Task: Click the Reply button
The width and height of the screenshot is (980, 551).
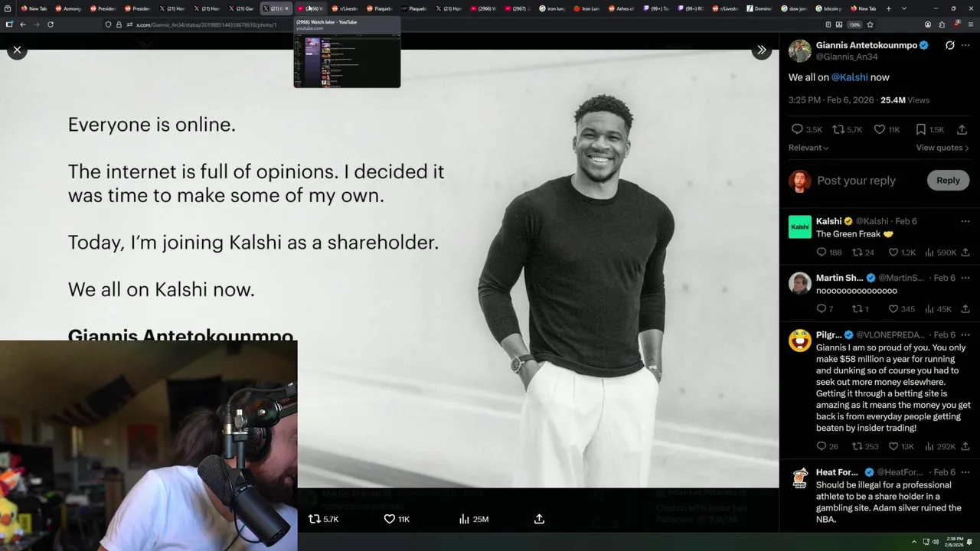Action: 948,181
